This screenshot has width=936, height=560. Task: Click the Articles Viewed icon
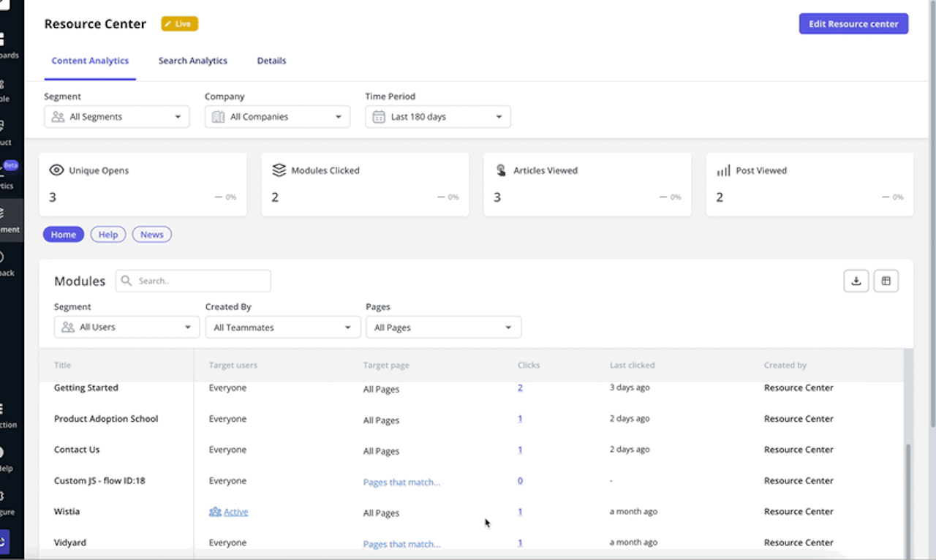pos(501,170)
